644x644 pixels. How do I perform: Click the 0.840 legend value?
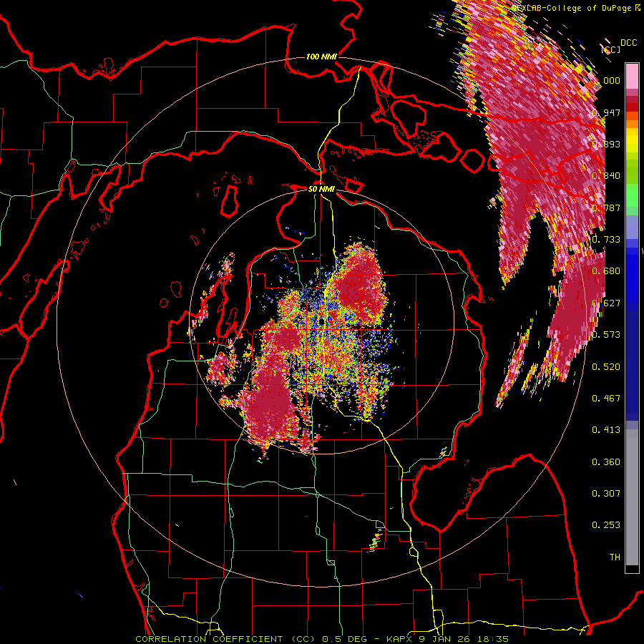606,176
